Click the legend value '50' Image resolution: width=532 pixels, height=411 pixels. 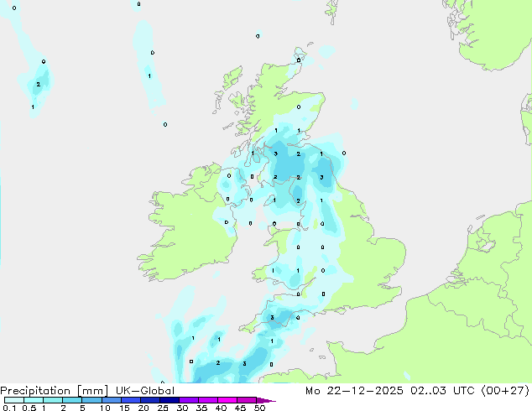[259, 408]
